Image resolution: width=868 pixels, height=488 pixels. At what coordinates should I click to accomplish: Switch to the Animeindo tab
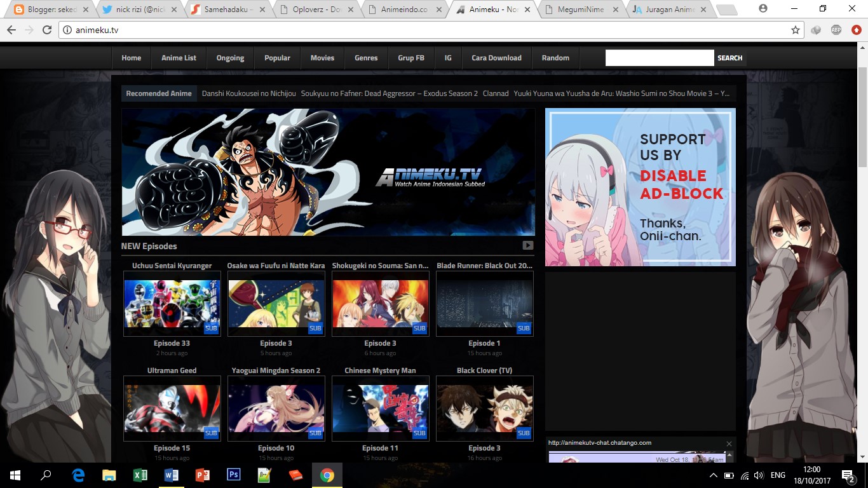407,10
